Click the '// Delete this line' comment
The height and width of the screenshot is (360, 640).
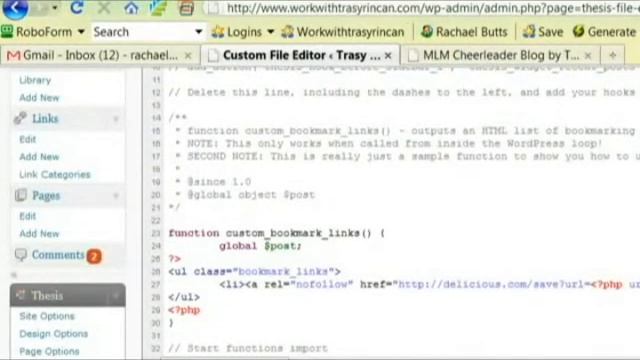click(402, 92)
